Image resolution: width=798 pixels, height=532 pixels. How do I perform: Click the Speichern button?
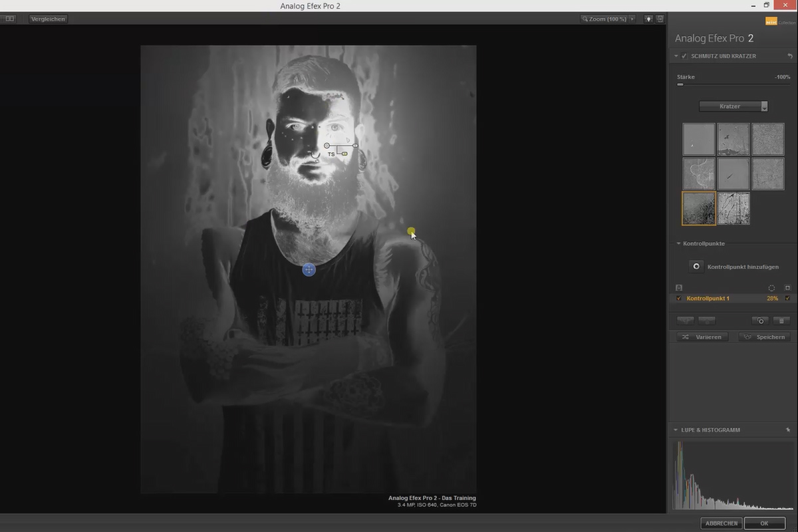point(765,337)
